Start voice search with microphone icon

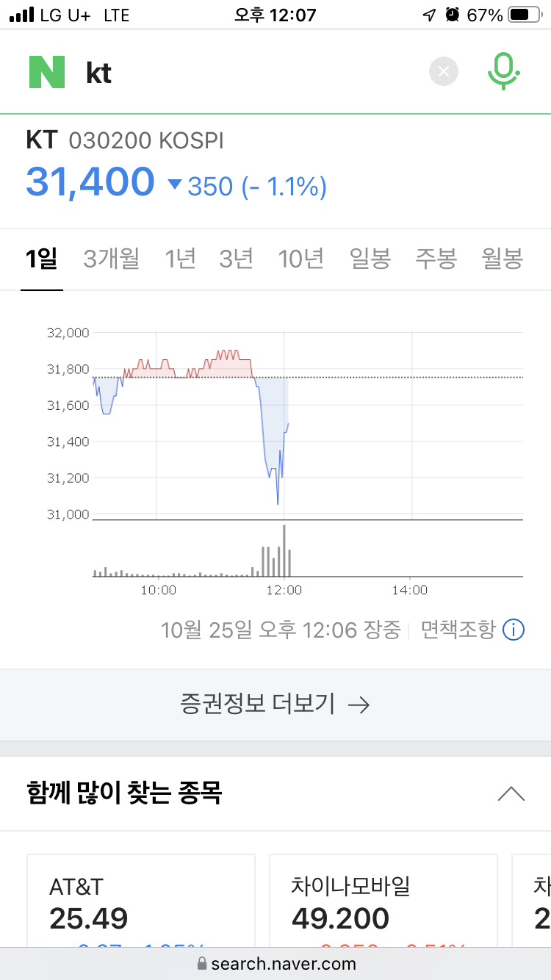[x=503, y=71]
